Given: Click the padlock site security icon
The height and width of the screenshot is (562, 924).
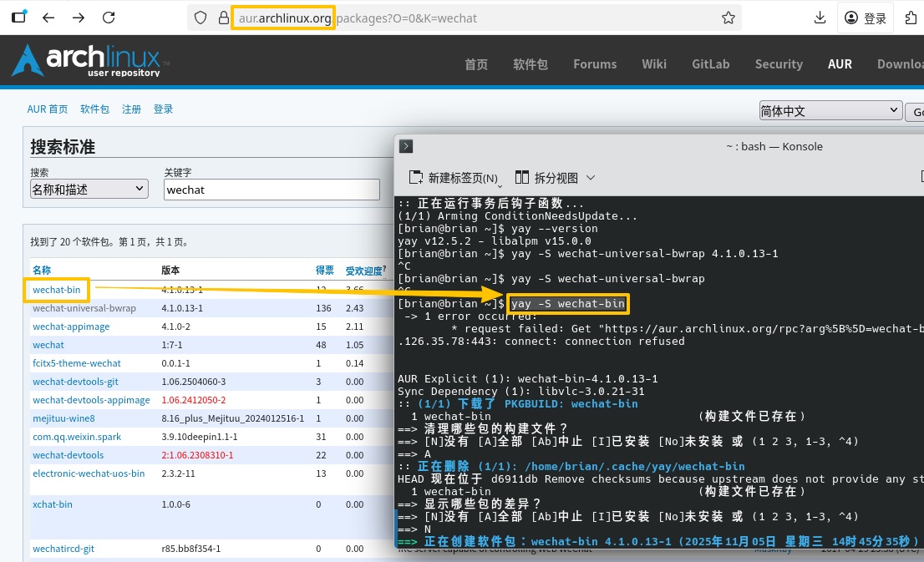Looking at the screenshot, I should point(222,18).
